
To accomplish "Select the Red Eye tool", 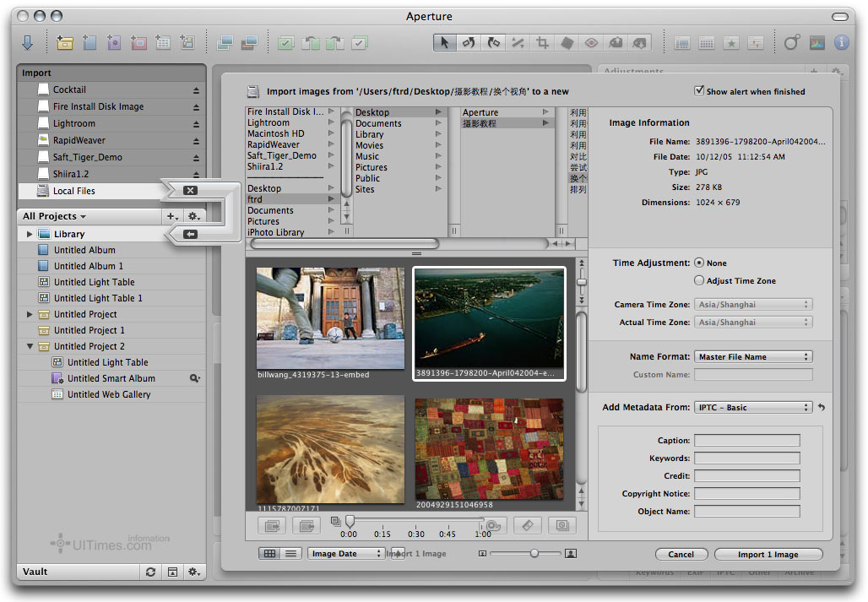I will (x=591, y=42).
